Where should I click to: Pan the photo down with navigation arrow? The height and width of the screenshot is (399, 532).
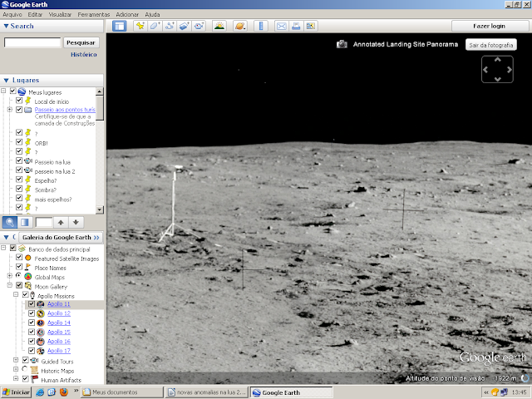tap(497, 79)
